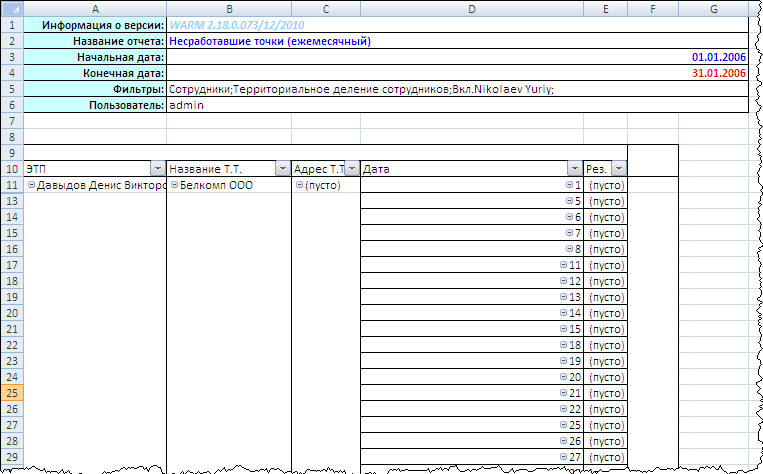Image resolution: width=763 pixels, height=474 pixels.
Task: Collapse the Давыдов Денис group
Action: (32, 185)
